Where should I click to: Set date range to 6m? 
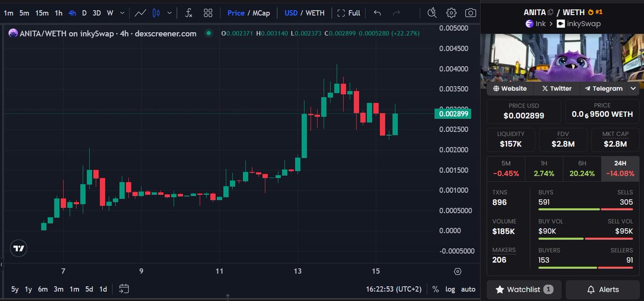(x=43, y=289)
